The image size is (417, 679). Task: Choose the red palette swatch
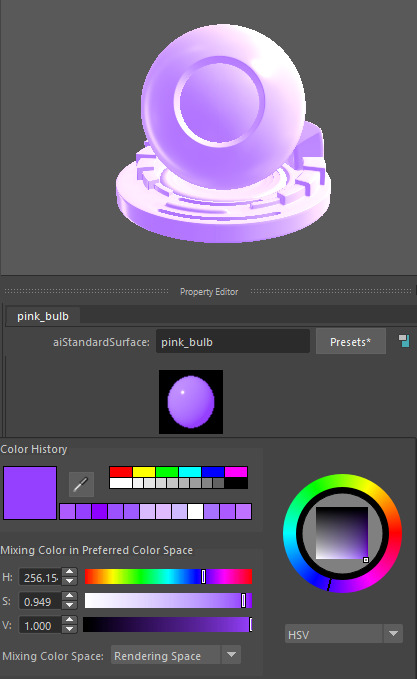click(x=121, y=472)
